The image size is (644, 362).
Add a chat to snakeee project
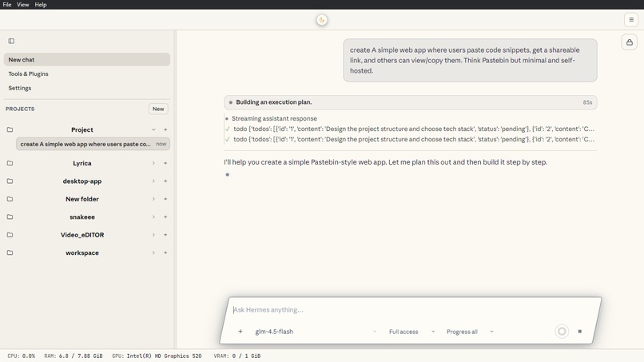coord(165,217)
